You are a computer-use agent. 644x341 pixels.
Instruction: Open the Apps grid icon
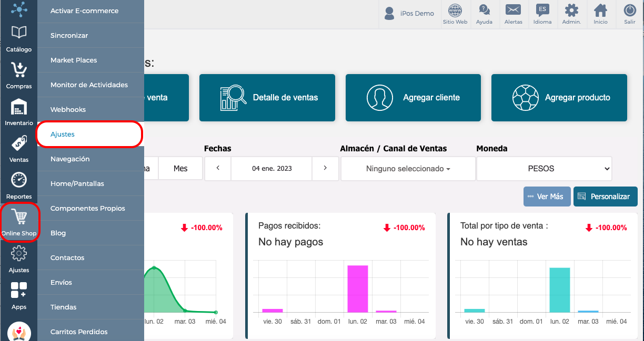[19, 290]
